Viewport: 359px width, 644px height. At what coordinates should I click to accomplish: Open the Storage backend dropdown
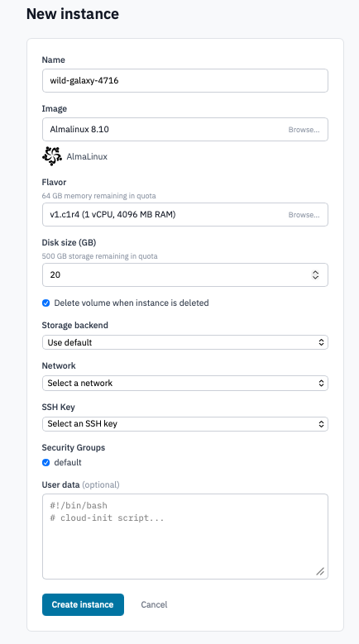[184, 342]
